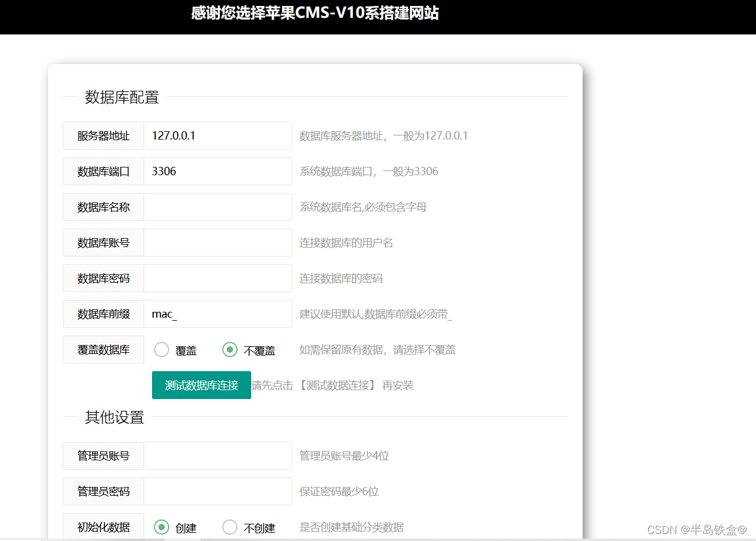Focus the 数据库前缀 field with mac_

pos(218,314)
